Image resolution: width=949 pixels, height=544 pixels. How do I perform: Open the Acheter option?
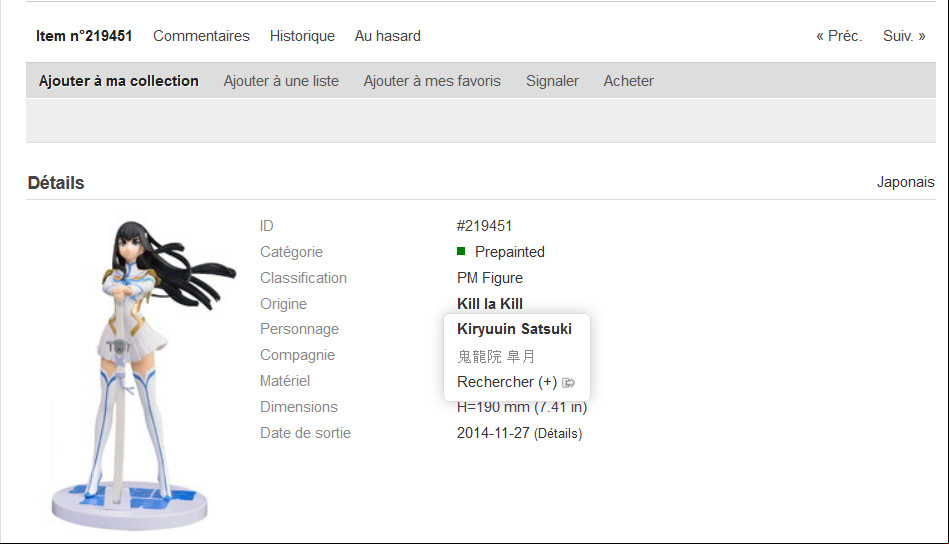coord(628,81)
